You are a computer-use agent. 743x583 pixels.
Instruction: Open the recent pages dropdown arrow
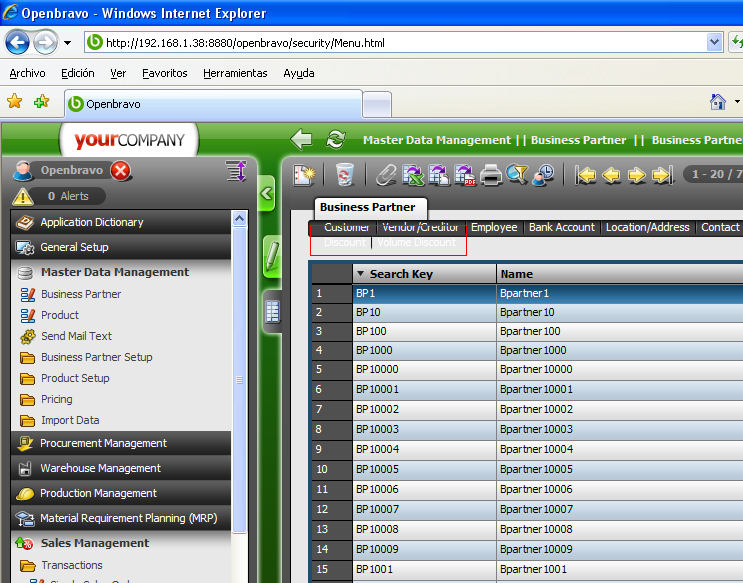(x=68, y=43)
